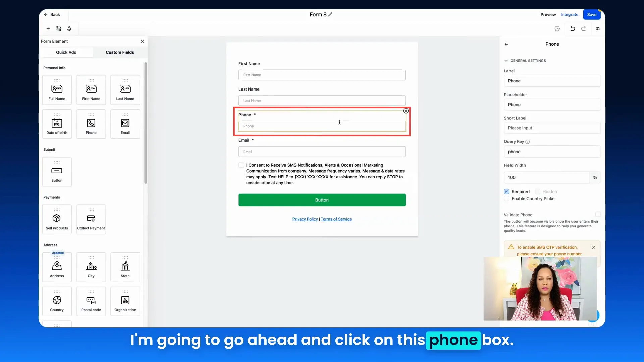The width and height of the screenshot is (644, 362).
Task: Select the Sell Products element
Action: (57, 219)
